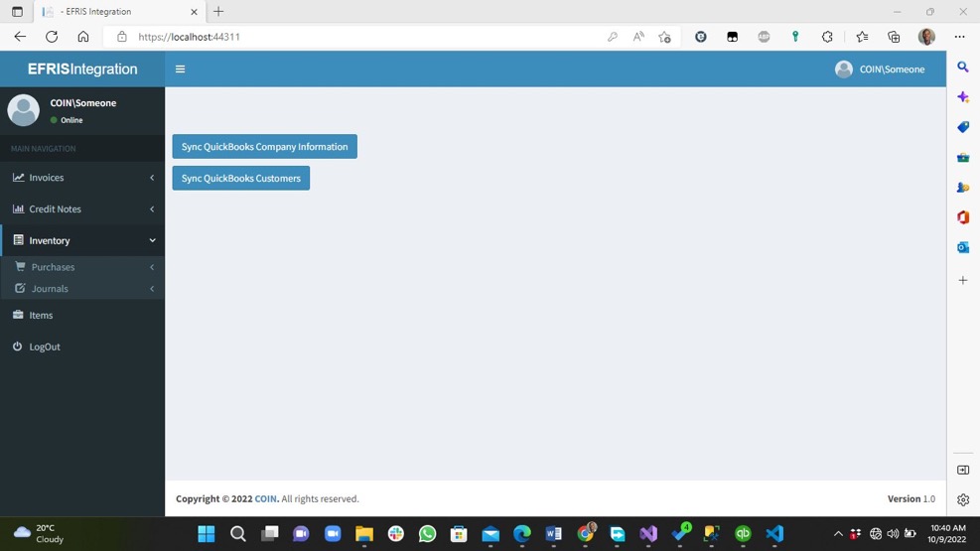Click the Windows Start button
The width and height of the screenshot is (980, 551).
[207, 533]
